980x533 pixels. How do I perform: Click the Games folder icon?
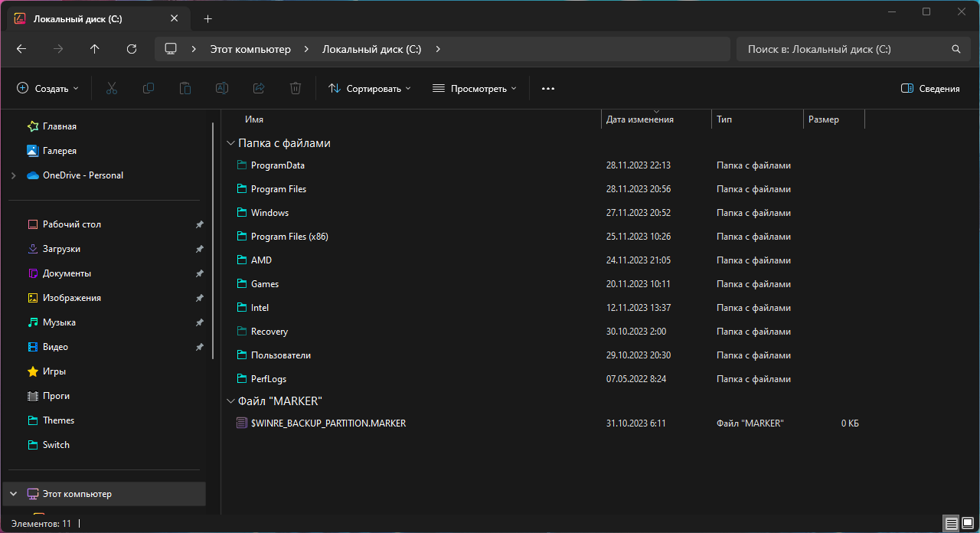point(242,284)
